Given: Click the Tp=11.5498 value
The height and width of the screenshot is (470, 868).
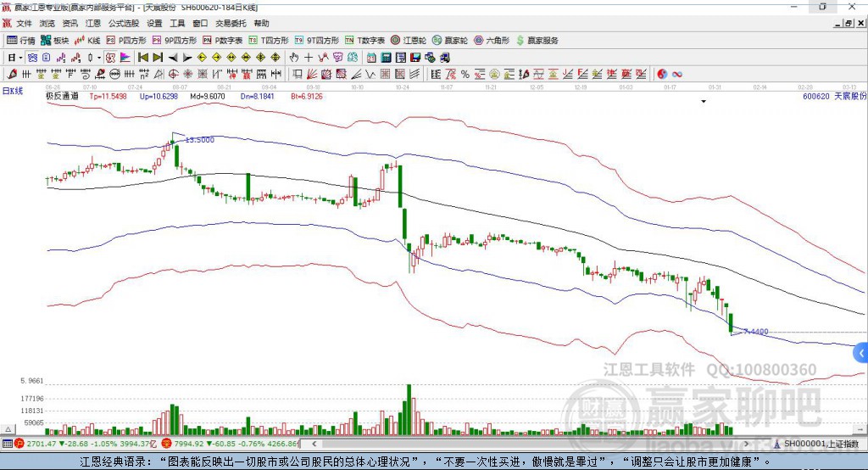Looking at the screenshot, I should coord(108,96).
